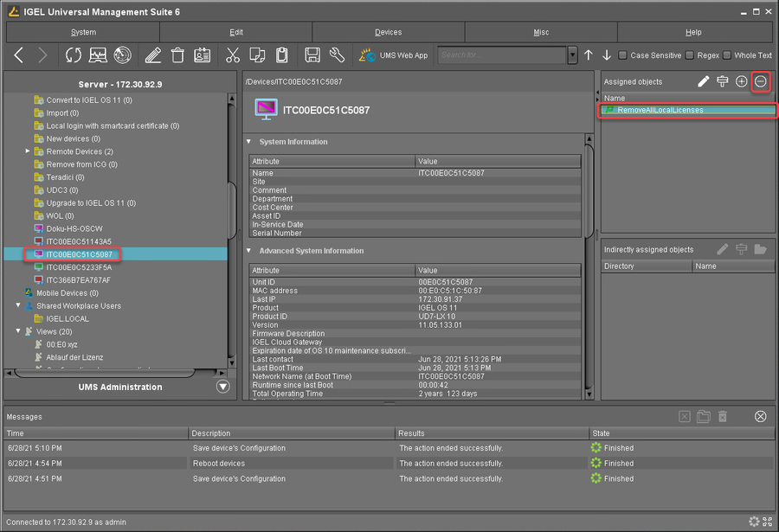This screenshot has width=779, height=532.
Task: Select the RemoveAllLocalLicenses assigned object
Action: (x=660, y=110)
